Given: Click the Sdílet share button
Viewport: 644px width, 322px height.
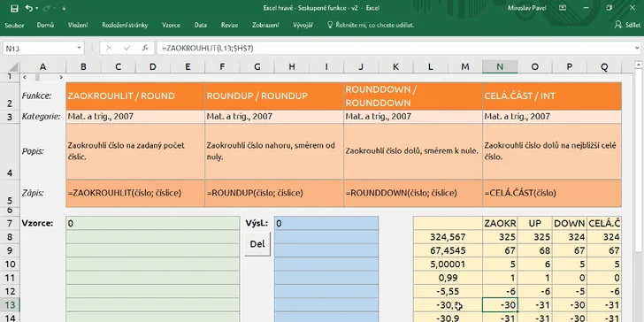Looking at the screenshot, I should pyautogui.click(x=627, y=25).
